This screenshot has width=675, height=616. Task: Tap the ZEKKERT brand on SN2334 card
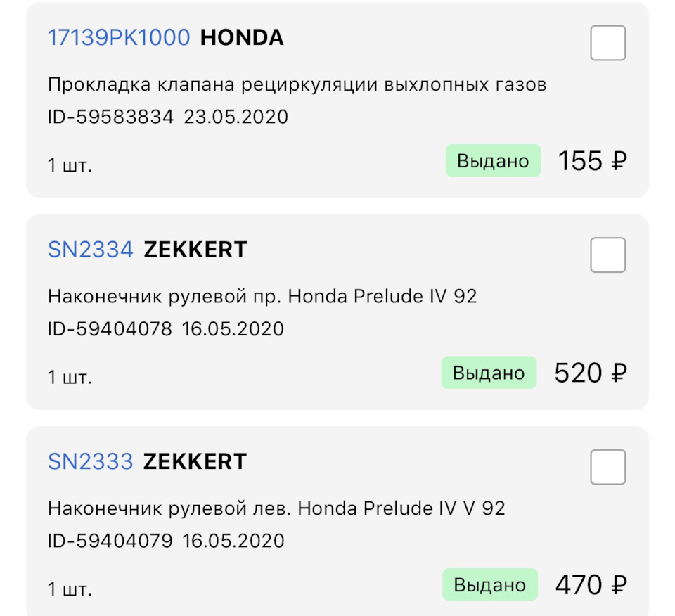click(195, 250)
